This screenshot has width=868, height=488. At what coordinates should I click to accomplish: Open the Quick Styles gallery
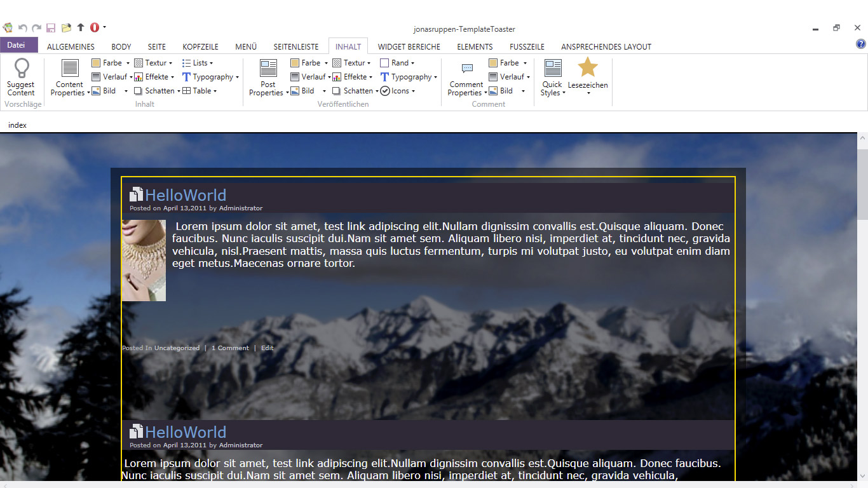(x=553, y=69)
